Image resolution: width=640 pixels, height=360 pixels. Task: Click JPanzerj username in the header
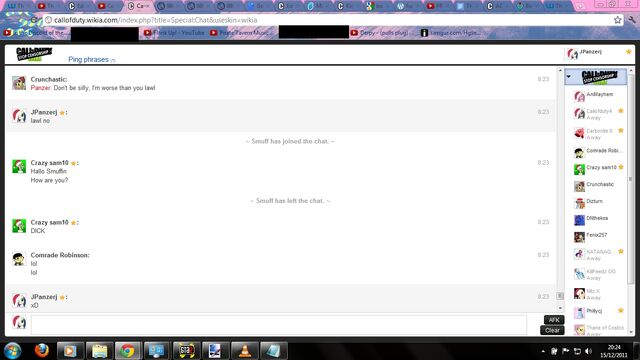tap(591, 51)
